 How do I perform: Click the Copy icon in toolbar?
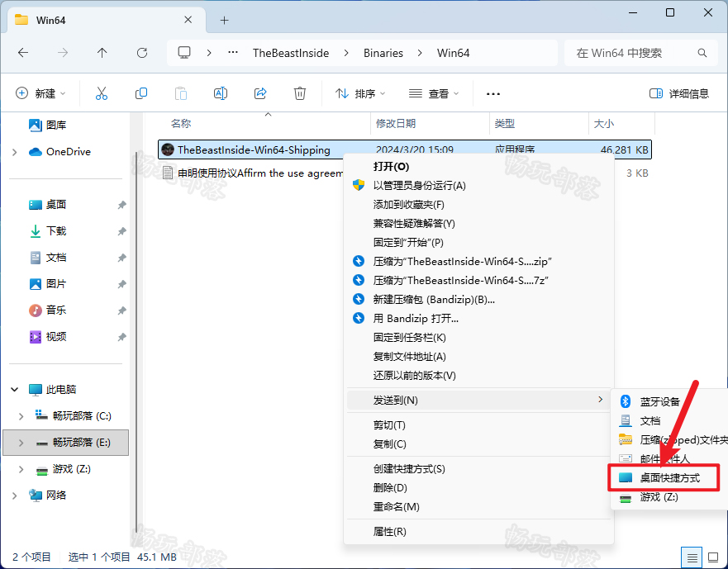(141, 94)
